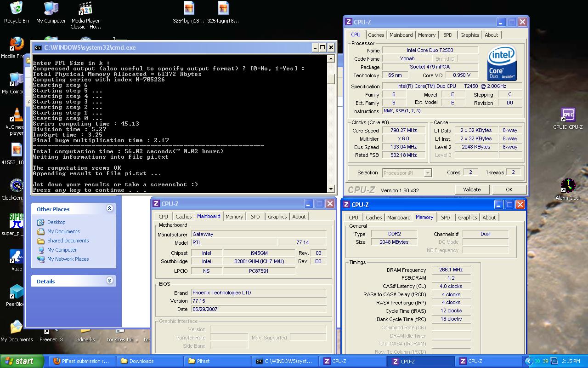Click the OK button in CPU-Z
588x368 pixels.
[509, 190]
